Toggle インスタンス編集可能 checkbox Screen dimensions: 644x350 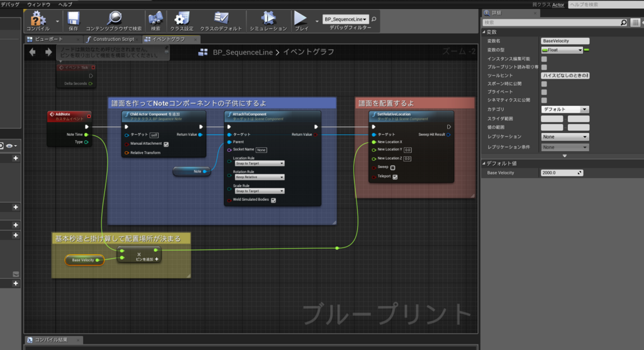tap(544, 59)
